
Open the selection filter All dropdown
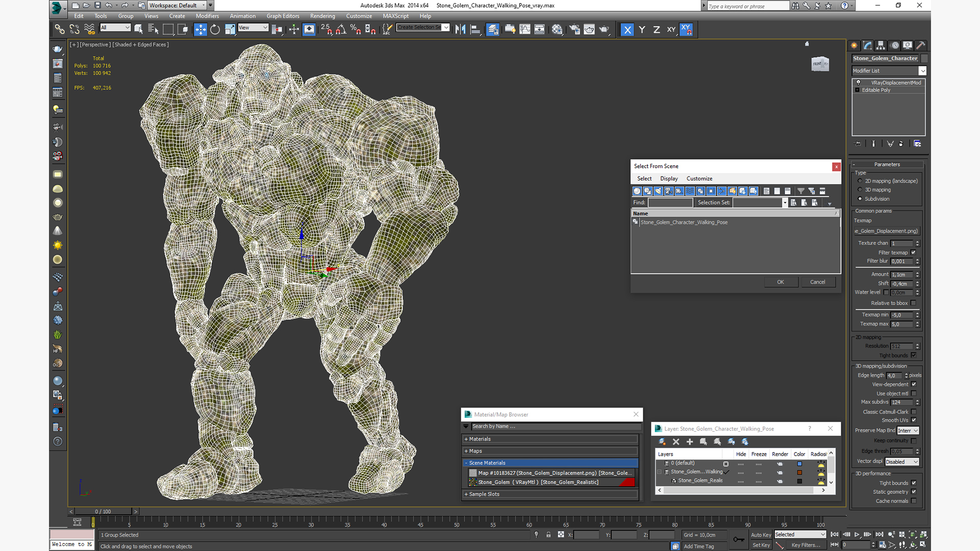point(115,28)
